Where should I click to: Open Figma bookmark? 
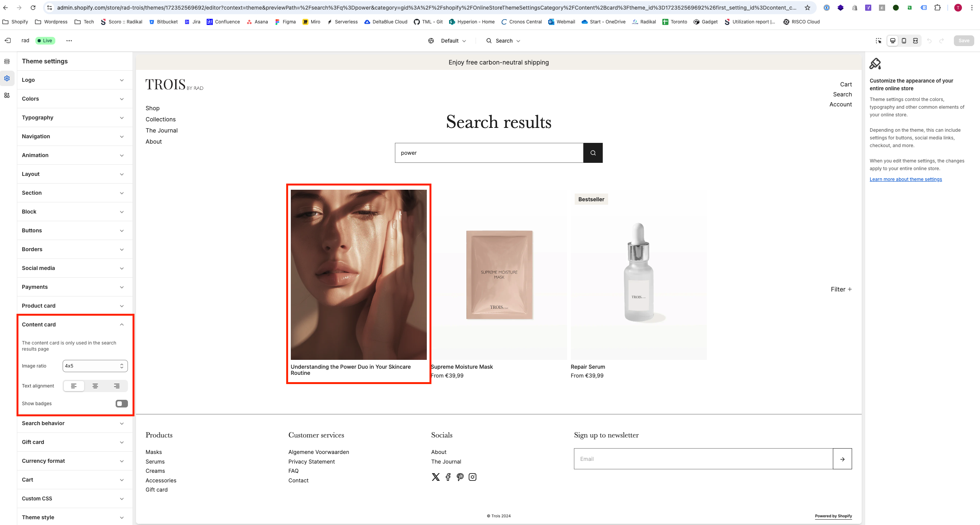coord(285,22)
